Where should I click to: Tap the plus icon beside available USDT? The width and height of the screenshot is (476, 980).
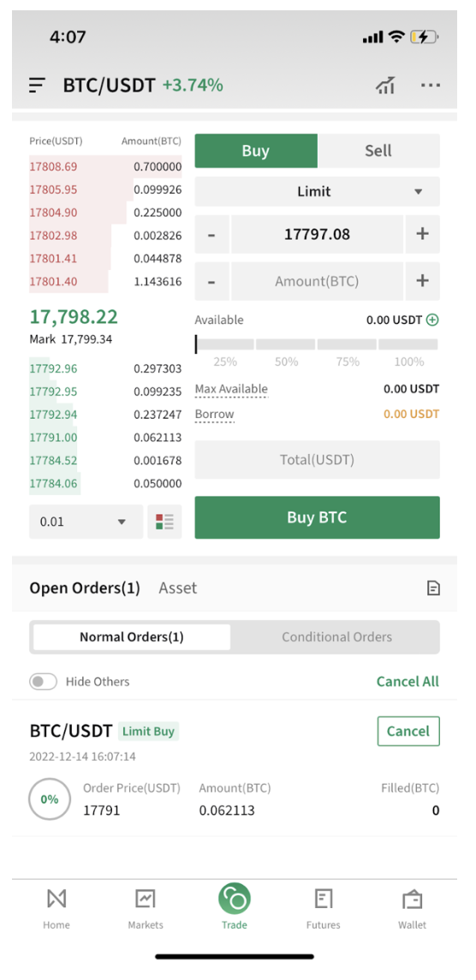coord(432,320)
